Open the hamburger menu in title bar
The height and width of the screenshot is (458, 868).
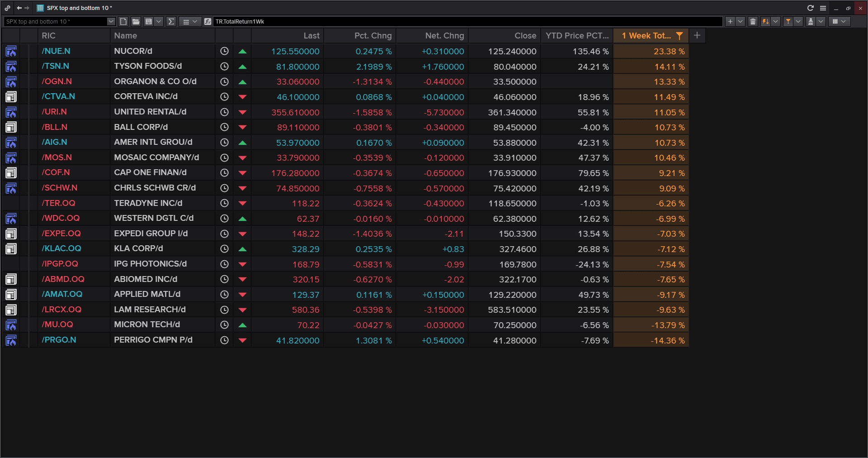pos(823,8)
